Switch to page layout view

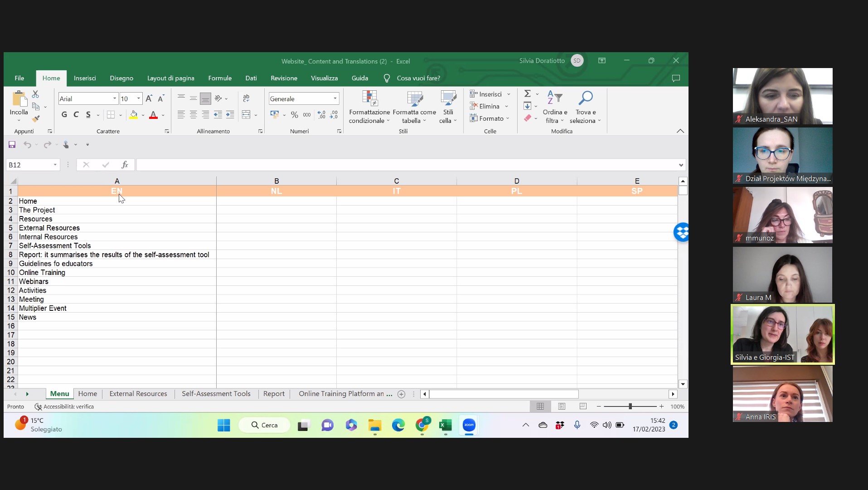coord(562,406)
